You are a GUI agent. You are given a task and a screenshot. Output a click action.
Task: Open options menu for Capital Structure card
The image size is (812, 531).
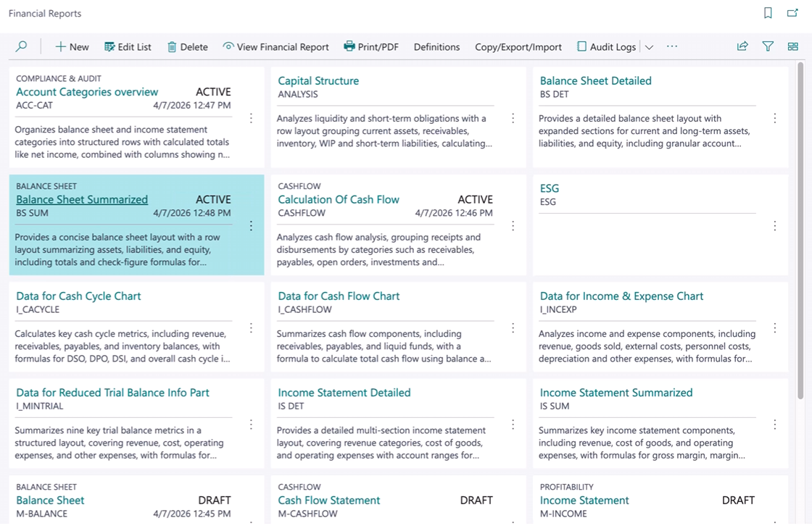tap(513, 117)
